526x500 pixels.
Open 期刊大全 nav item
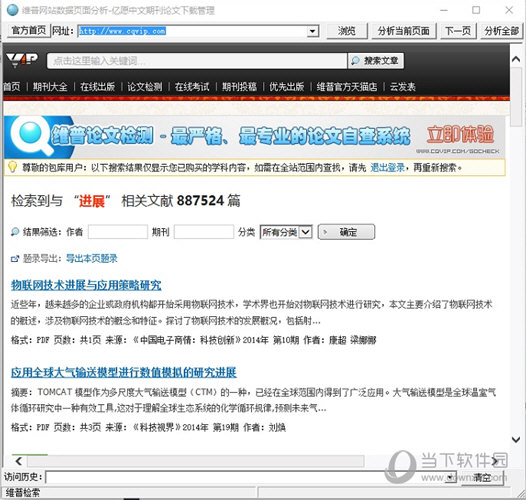(x=50, y=87)
